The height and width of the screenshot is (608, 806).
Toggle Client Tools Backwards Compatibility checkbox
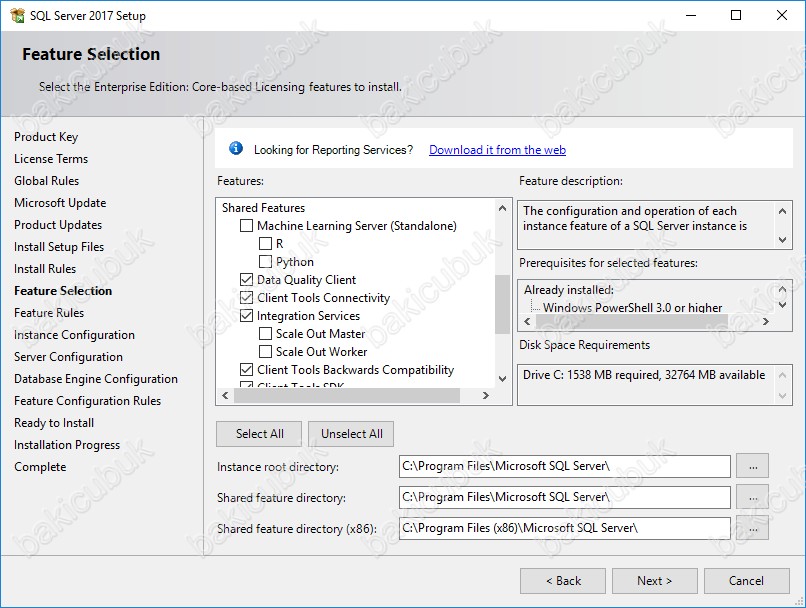click(247, 370)
